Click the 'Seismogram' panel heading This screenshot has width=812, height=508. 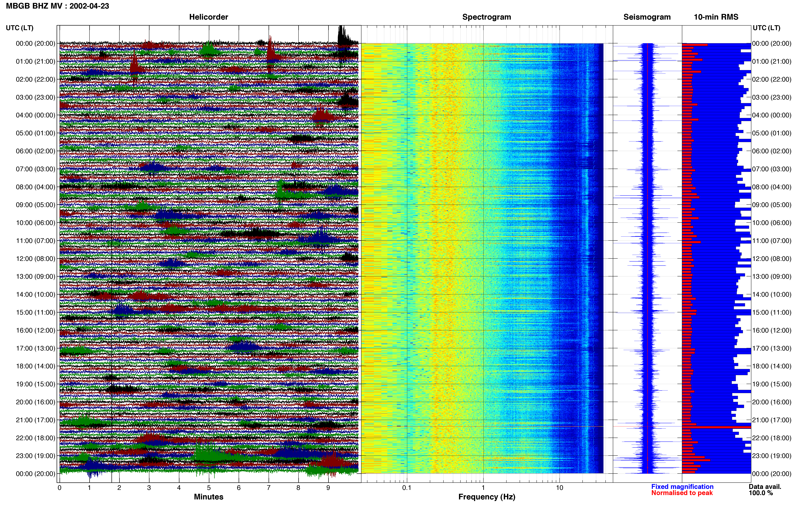tap(647, 17)
